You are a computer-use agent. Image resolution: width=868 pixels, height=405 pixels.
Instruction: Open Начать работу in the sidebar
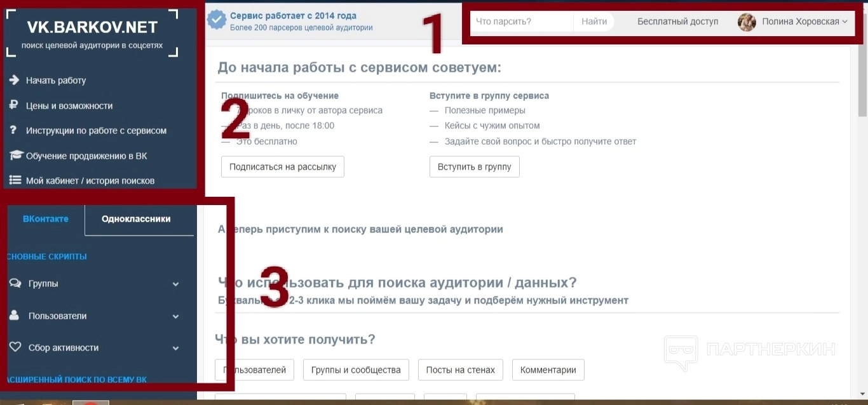(56, 81)
